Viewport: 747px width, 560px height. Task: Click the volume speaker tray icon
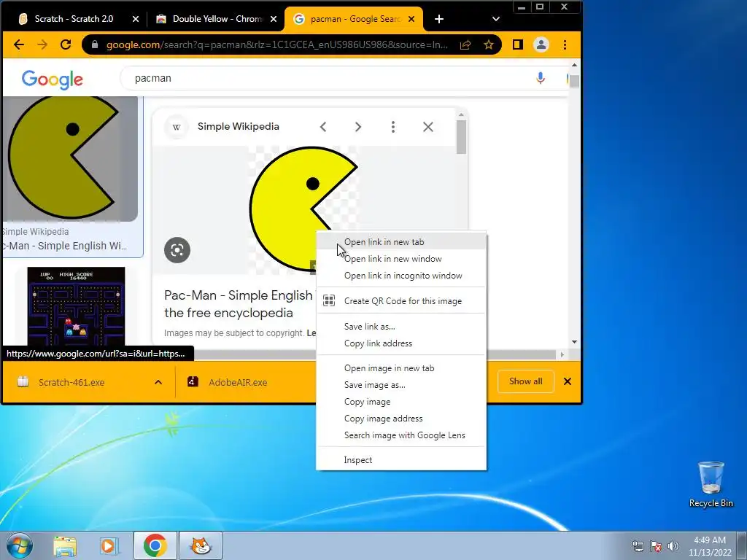(x=673, y=545)
